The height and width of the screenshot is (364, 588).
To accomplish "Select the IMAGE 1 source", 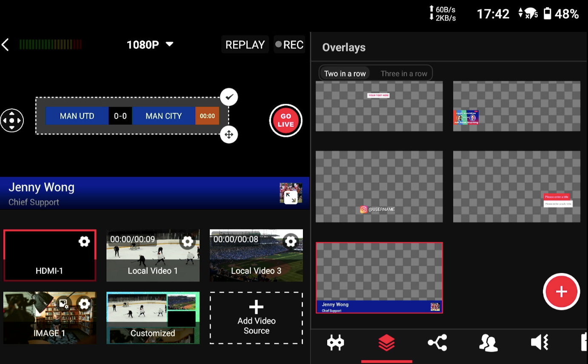I will [x=50, y=318].
